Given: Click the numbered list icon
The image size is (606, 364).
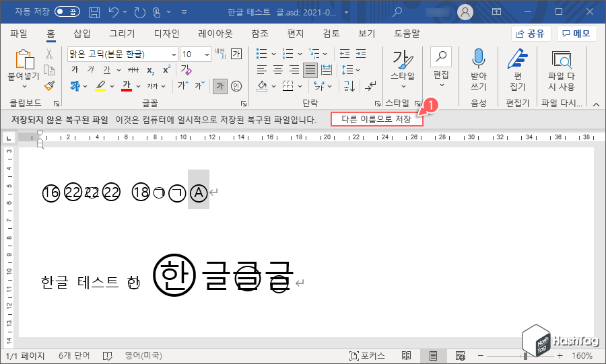Looking at the screenshot, I should [x=288, y=54].
